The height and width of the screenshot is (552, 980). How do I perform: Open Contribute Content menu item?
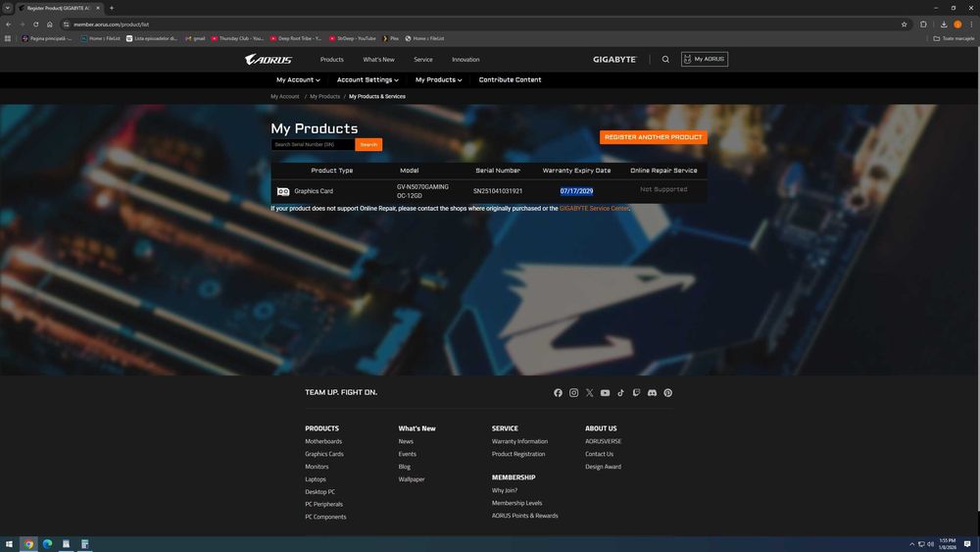point(510,80)
